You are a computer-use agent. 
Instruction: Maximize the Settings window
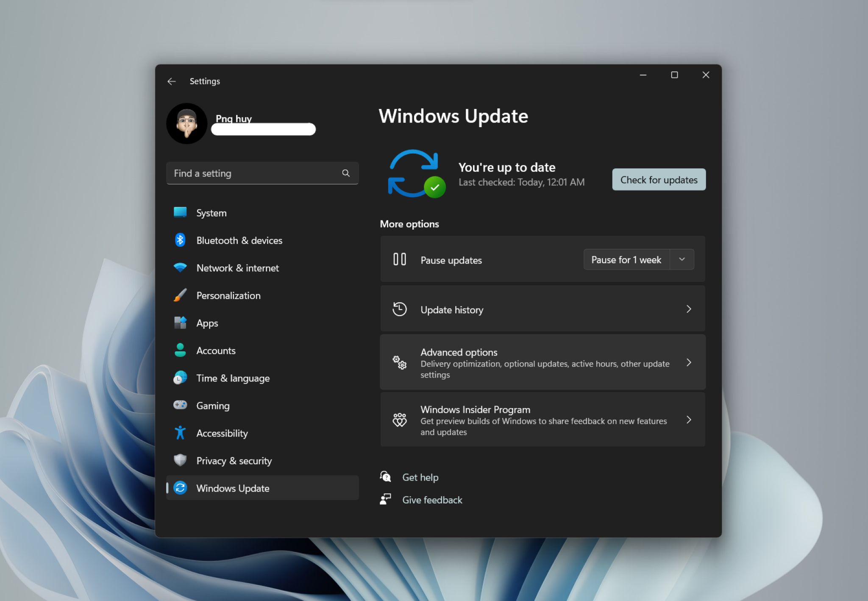click(674, 75)
